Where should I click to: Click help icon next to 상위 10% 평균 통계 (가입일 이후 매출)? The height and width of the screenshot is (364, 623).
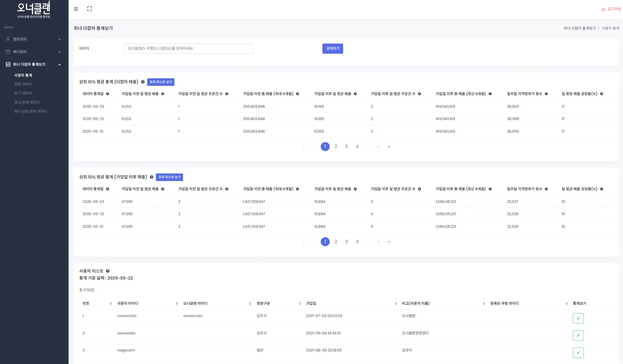coord(151,177)
